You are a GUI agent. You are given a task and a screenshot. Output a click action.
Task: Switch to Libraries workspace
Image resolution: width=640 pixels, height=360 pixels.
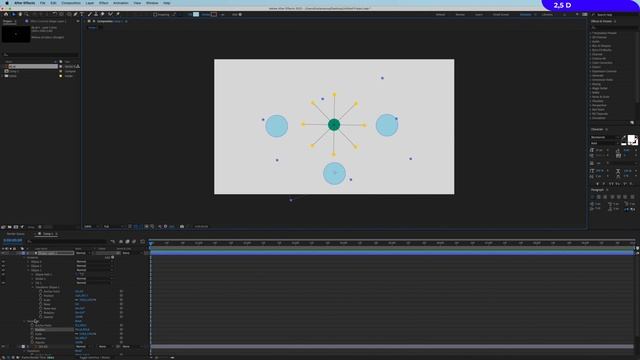point(547,14)
